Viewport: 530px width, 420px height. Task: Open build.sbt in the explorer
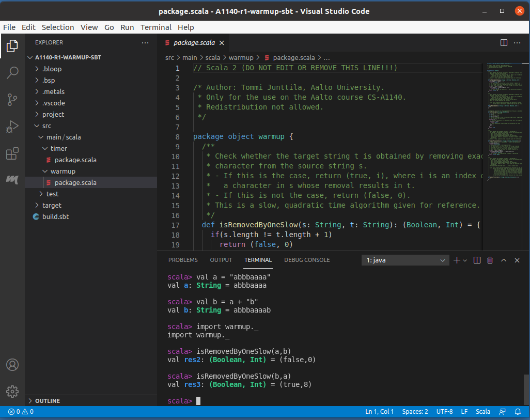click(x=55, y=216)
